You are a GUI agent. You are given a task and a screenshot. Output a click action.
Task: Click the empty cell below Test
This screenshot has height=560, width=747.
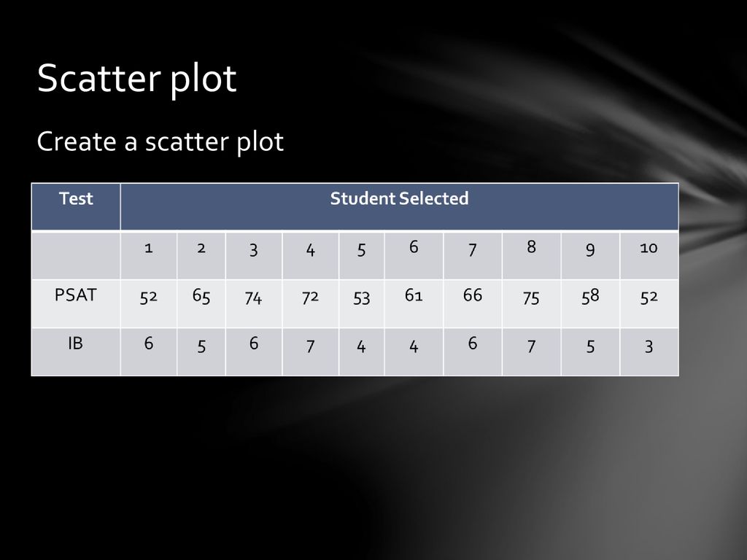pos(76,254)
